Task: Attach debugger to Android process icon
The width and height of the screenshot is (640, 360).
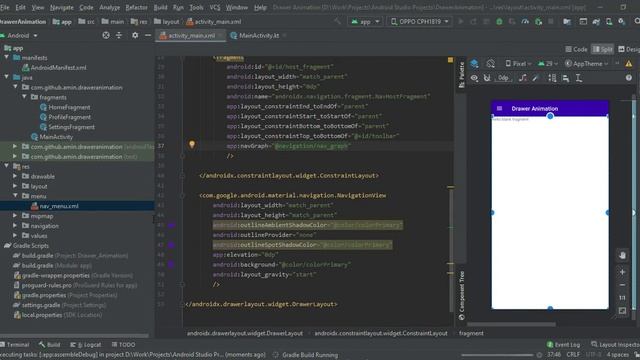Action: coord(539,21)
